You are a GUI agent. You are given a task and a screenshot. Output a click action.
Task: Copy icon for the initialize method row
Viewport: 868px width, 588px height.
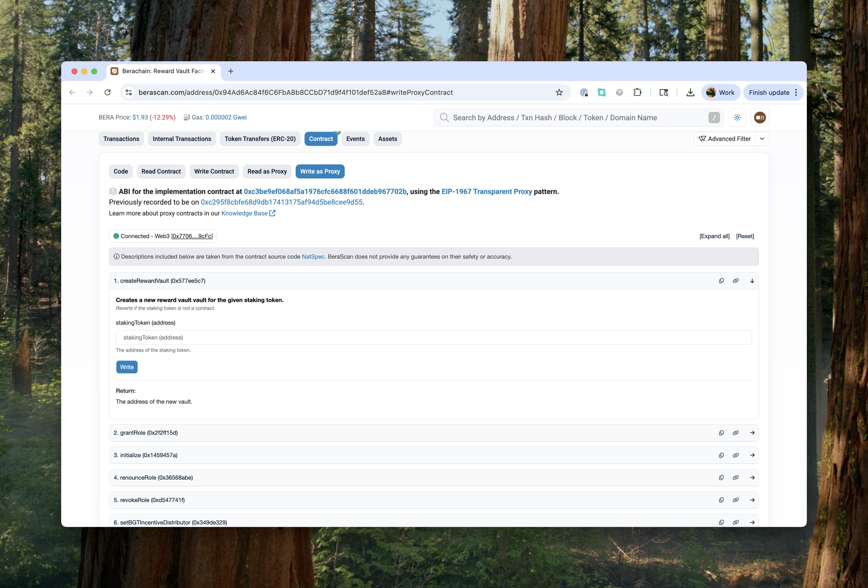coord(721,455)
